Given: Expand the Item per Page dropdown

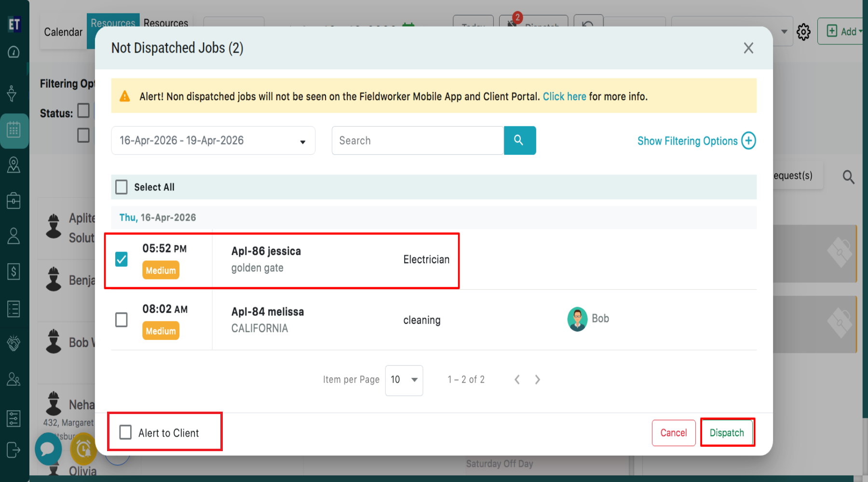Looking at the screenshot, I should click(404, 380).
